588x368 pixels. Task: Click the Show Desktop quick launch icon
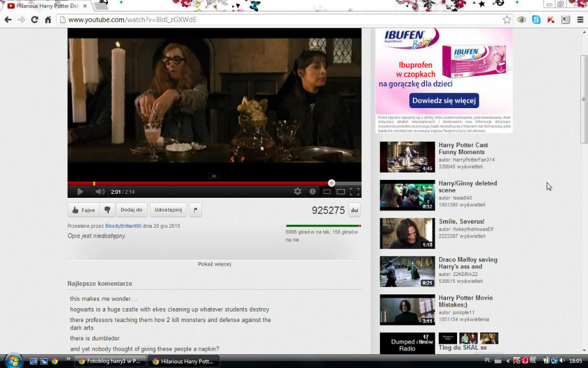pyautogui.click(x=33, y=361)
